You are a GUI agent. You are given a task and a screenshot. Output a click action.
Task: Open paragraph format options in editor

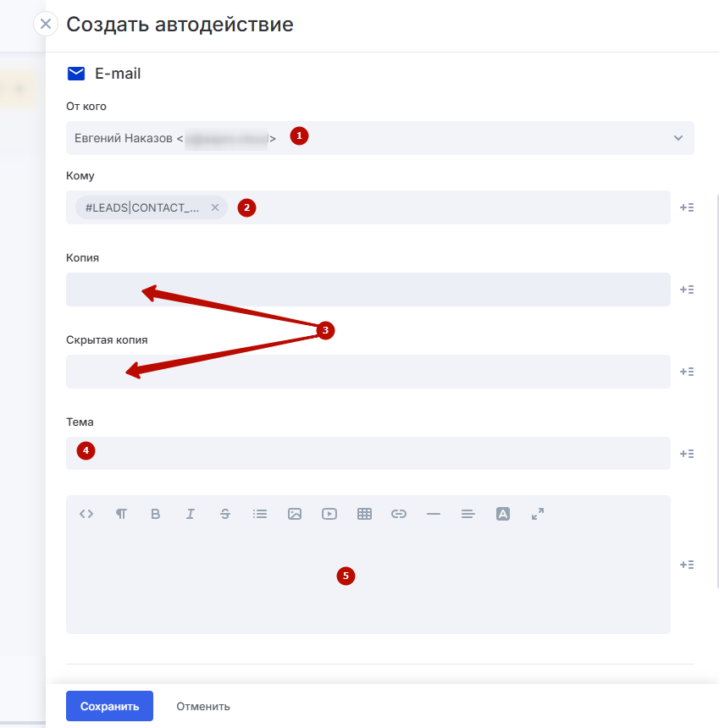point(121,514)
